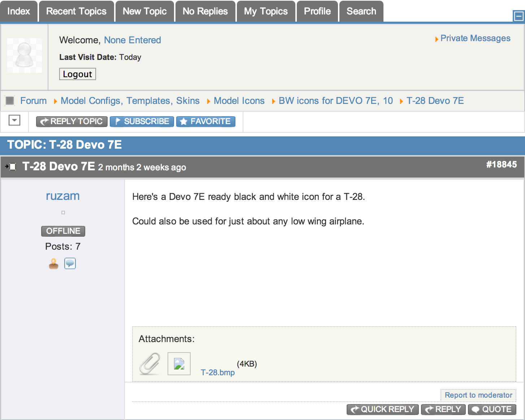The height and width of the screenshot is (420, 525).
Task: Click the 'TOPIC: T-28 Devo 7E' heading
Action: [x=65, y=145]
